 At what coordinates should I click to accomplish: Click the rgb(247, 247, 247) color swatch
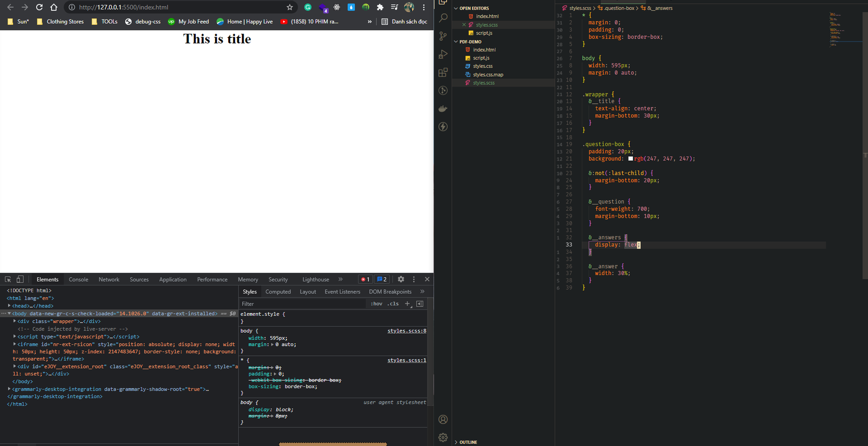point(630,158)
